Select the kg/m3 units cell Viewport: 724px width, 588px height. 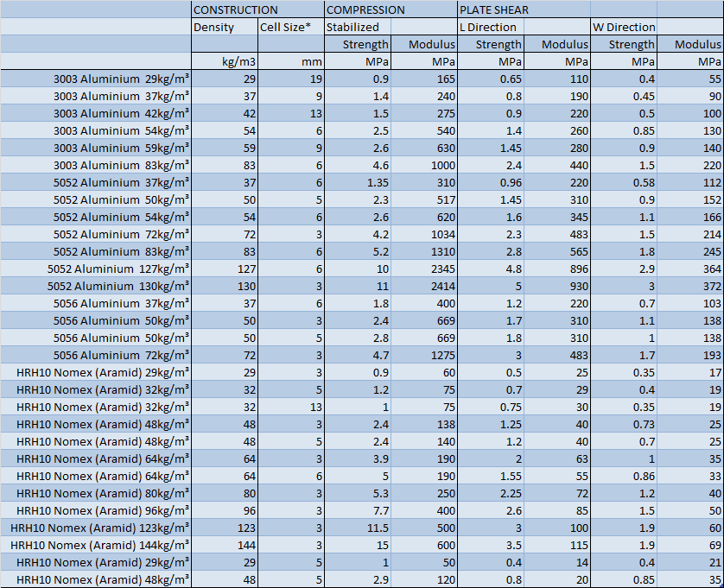225,61
